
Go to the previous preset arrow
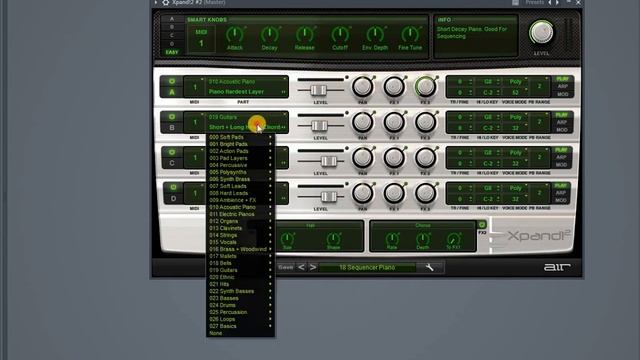tap(301, 267)
